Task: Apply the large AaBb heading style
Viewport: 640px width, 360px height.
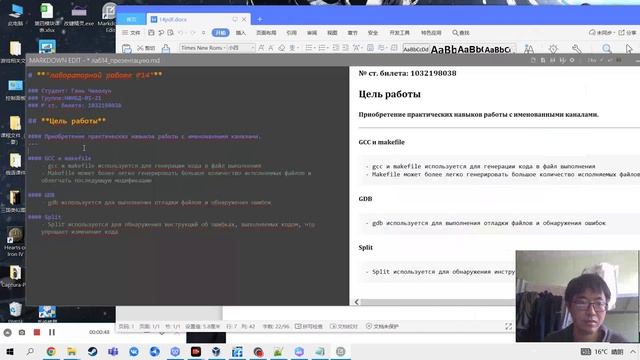Action: [x=444, y=49]
